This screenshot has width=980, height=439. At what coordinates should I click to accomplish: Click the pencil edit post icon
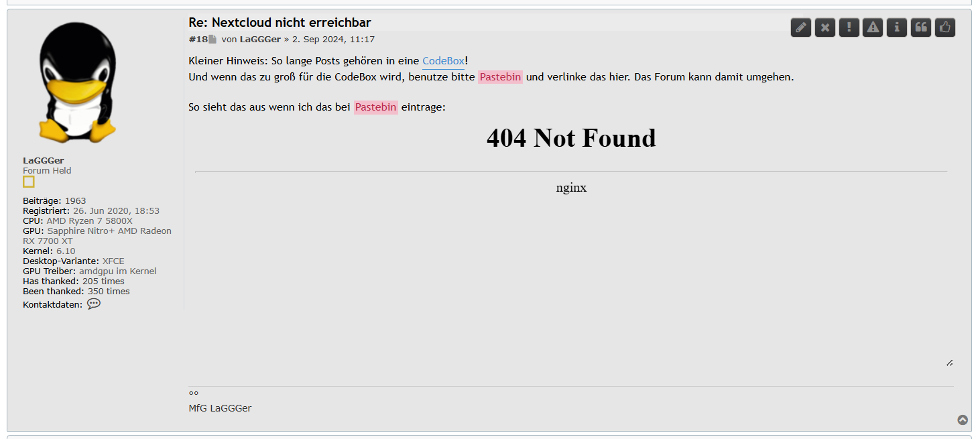coord(801,27)
